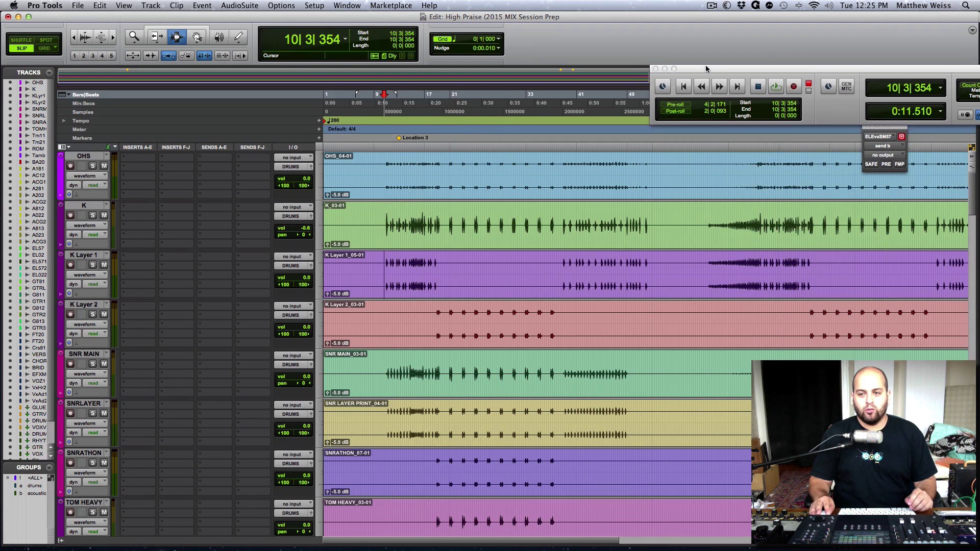Image resolution: width=980 pixels, height=551 pixels.
Task: Open GRID mode dropdown arrow
Action: pos(55,48)
